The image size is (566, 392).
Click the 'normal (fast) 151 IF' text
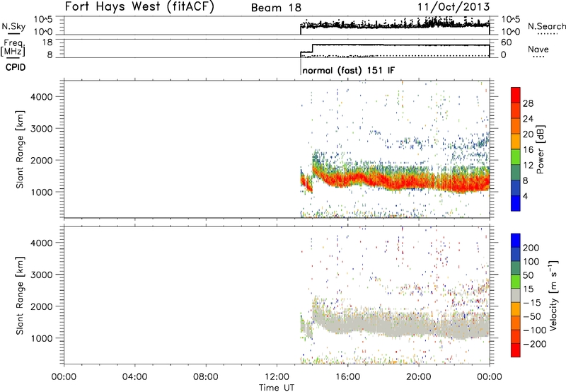tap(348, 70)
